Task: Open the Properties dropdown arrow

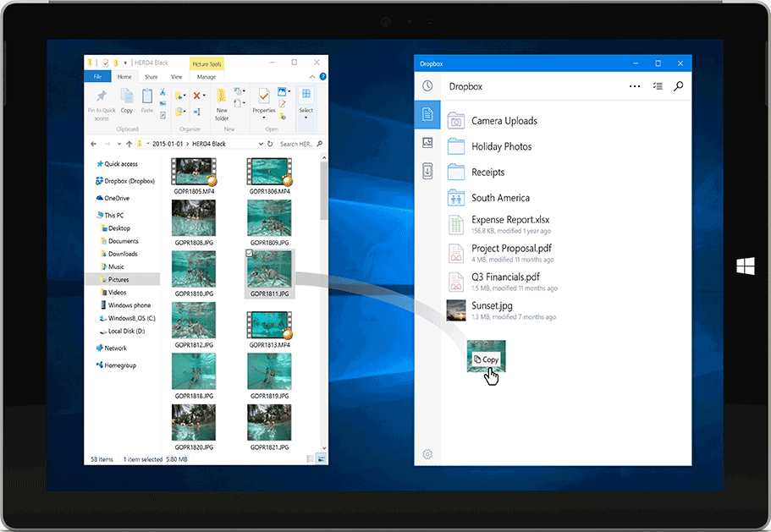Action: (264, 117)
